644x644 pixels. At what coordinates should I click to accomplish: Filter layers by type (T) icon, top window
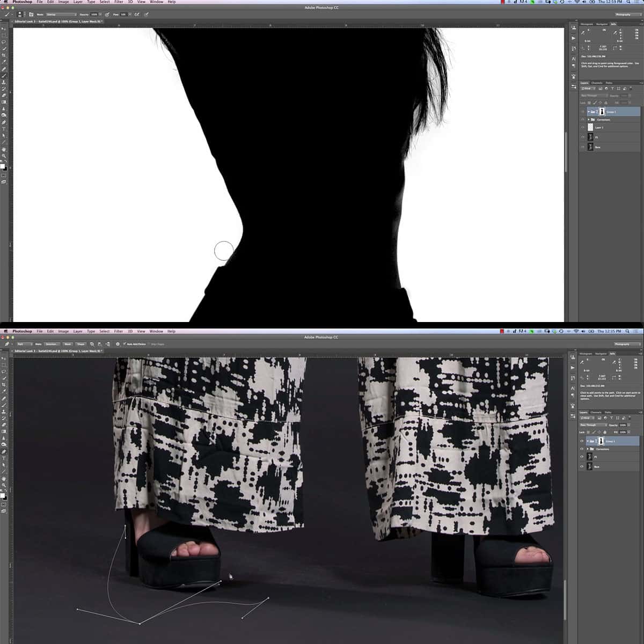pyautogui.click(x=612, y=89)
